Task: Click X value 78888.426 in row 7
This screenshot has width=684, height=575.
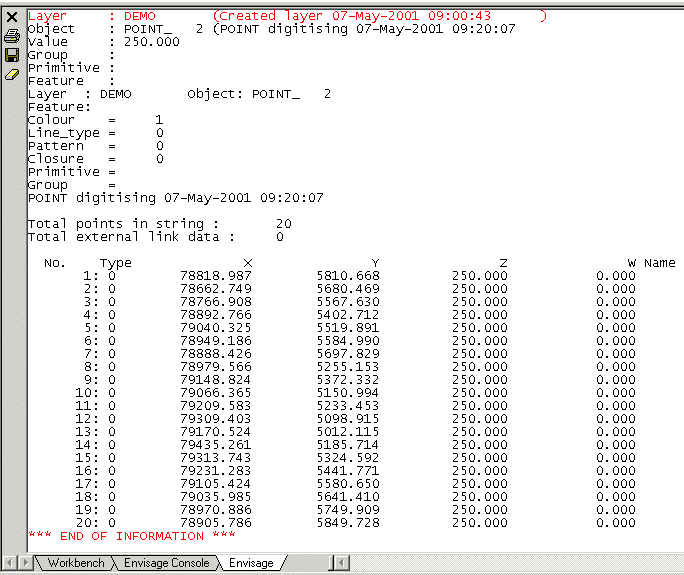Action: [216, 354]
